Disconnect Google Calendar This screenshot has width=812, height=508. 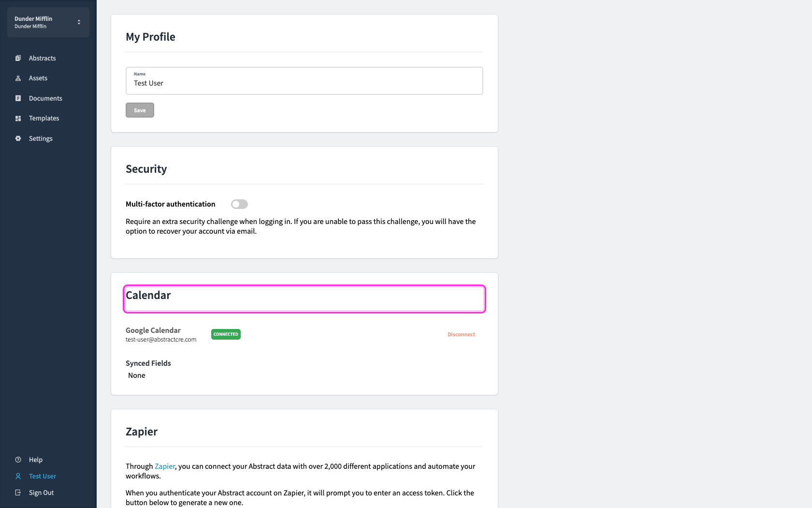[x=461, y=334]
